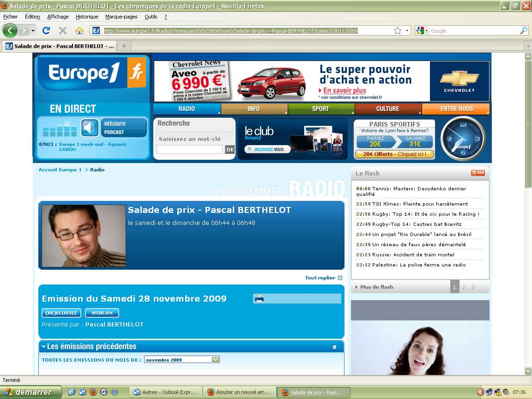Image resolution: width=532 pixels, height=399 pixels.
Task: Open the INFO navigation tab
Action: point(254,109)
